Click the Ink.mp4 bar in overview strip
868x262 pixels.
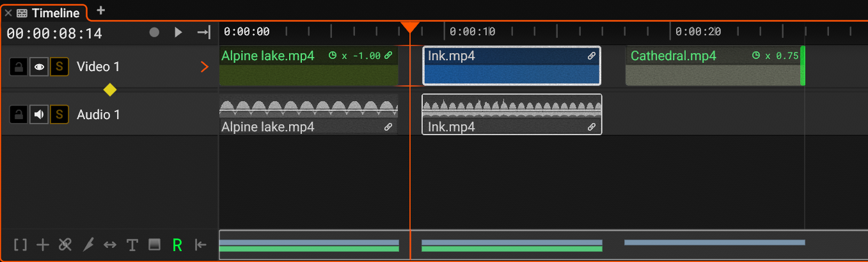pyautogui.click(x=512, y=245)
